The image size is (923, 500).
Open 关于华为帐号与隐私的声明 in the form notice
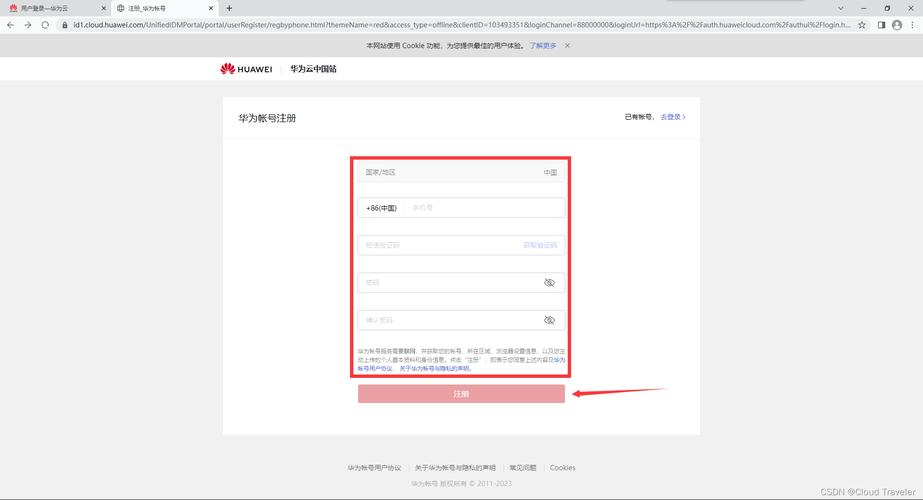point(436,369)
